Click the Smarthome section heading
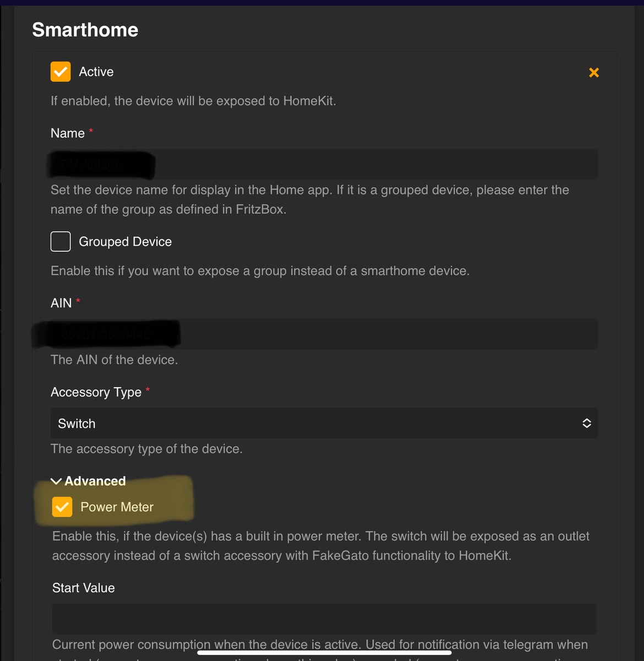This screenshot has height=661, width=644. click(x=85, y=30)
